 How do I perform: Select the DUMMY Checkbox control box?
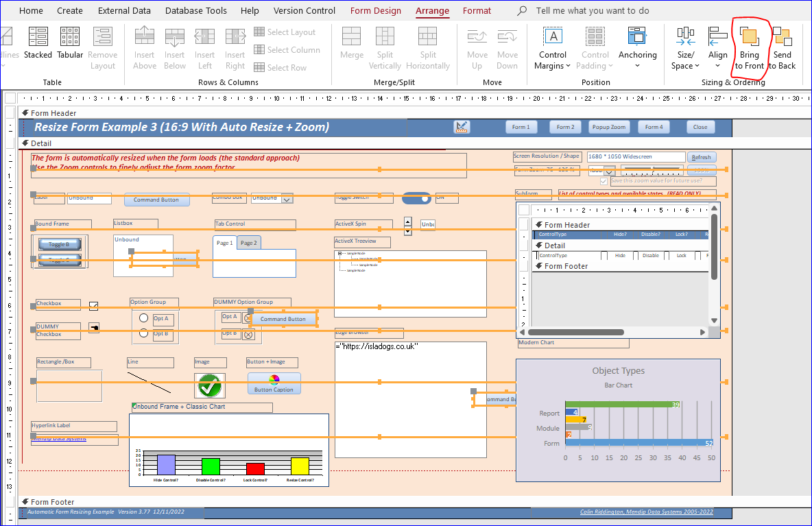[x=94, y=328]
